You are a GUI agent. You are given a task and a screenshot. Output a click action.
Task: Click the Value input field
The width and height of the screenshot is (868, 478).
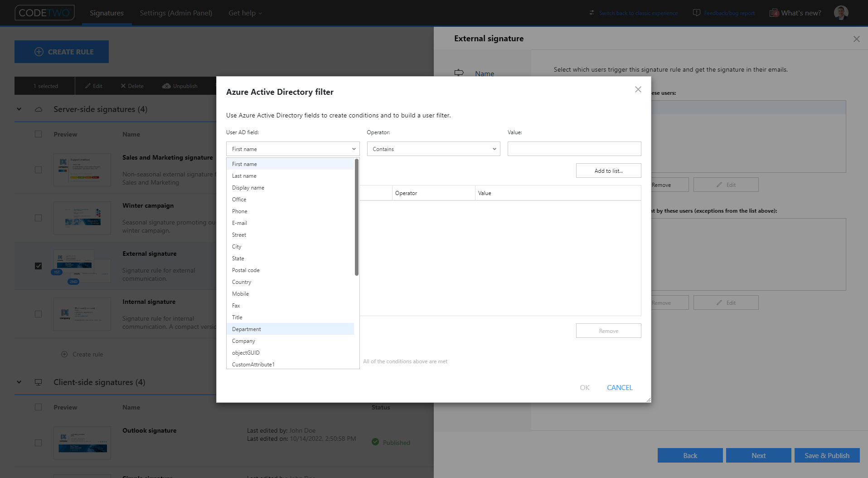pyautogui.click(x=574, y=149)
